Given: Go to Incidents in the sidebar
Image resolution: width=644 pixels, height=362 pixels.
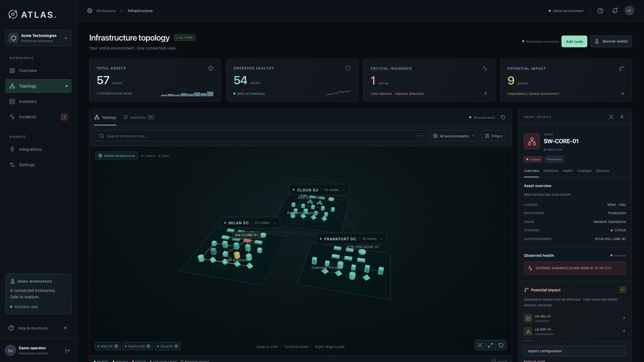Looking at the screenshot, I should [x=38, y=117].
